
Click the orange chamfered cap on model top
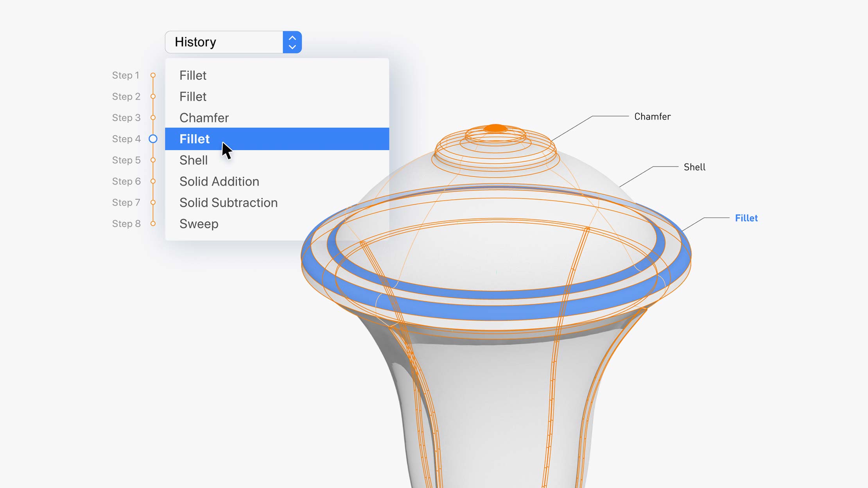(495, 128)
